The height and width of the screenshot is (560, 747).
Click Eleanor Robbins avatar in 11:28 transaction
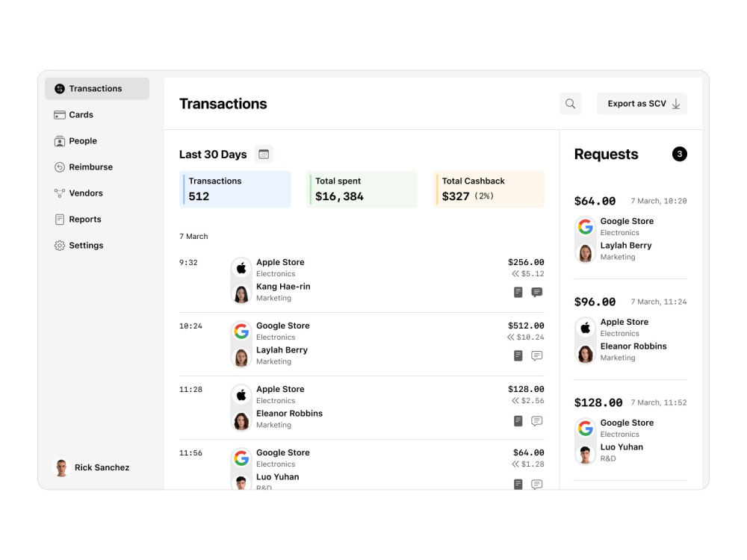241,420
